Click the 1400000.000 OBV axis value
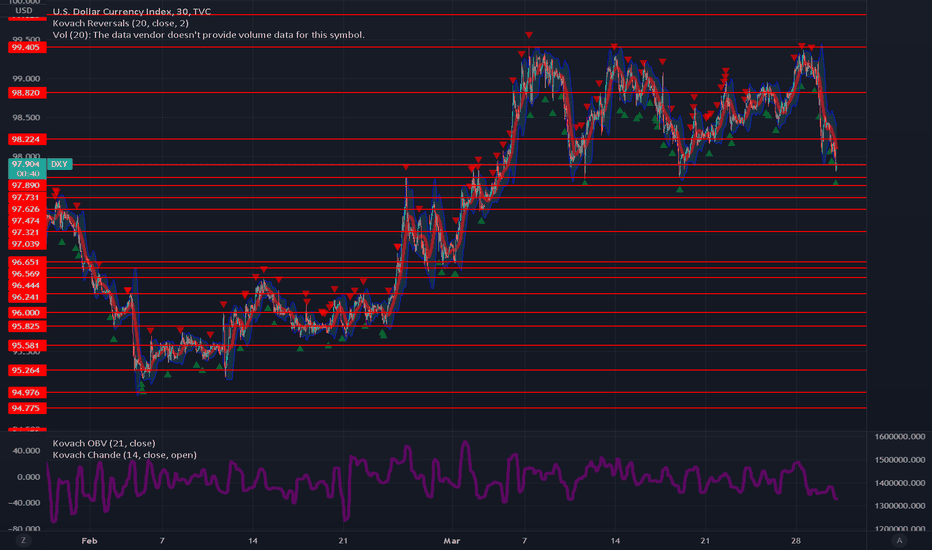 tap(900, 483)
